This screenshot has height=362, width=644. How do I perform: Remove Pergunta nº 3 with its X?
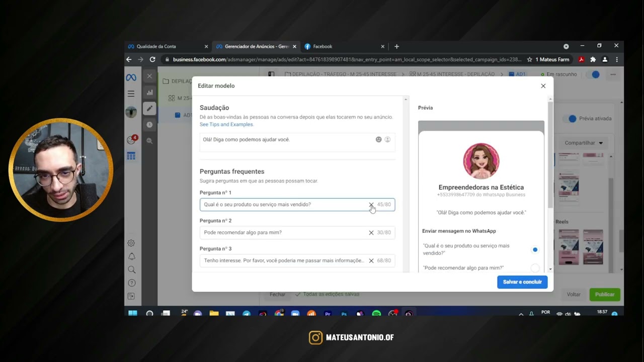pos(371,261)
